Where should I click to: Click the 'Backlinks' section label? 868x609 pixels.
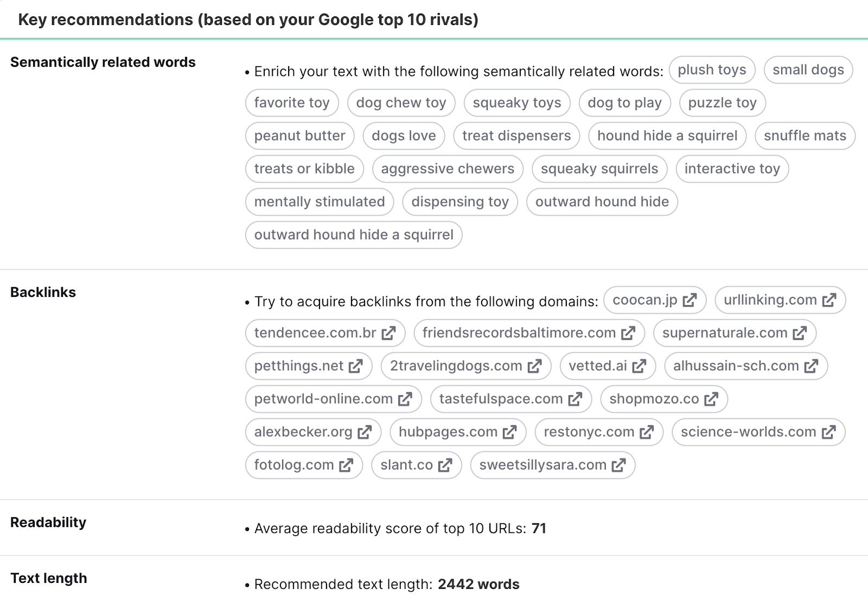coord(43,292)
